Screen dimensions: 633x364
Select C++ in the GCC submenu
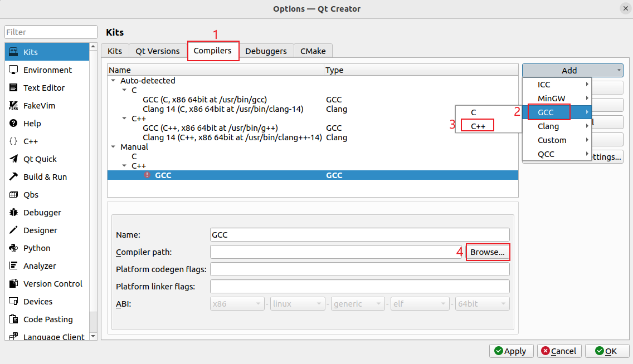(489, 126)
